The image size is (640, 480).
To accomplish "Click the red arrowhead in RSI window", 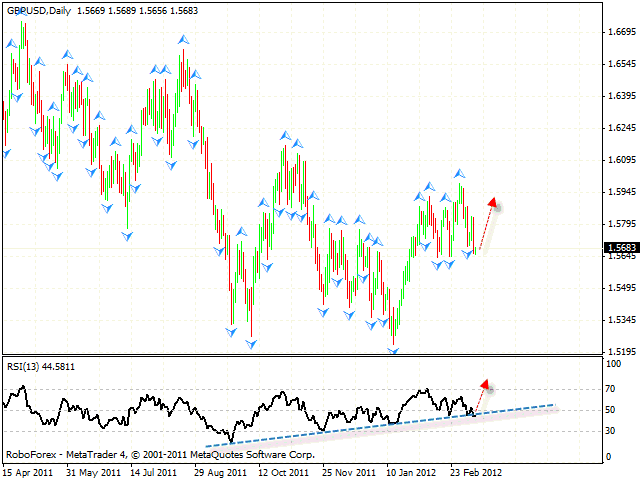I will (484, 383).
